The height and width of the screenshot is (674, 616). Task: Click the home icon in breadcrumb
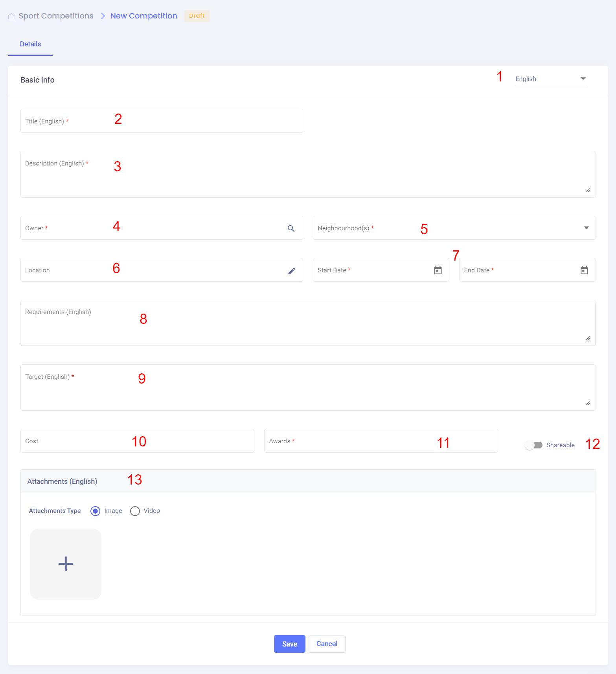[11, 16]
